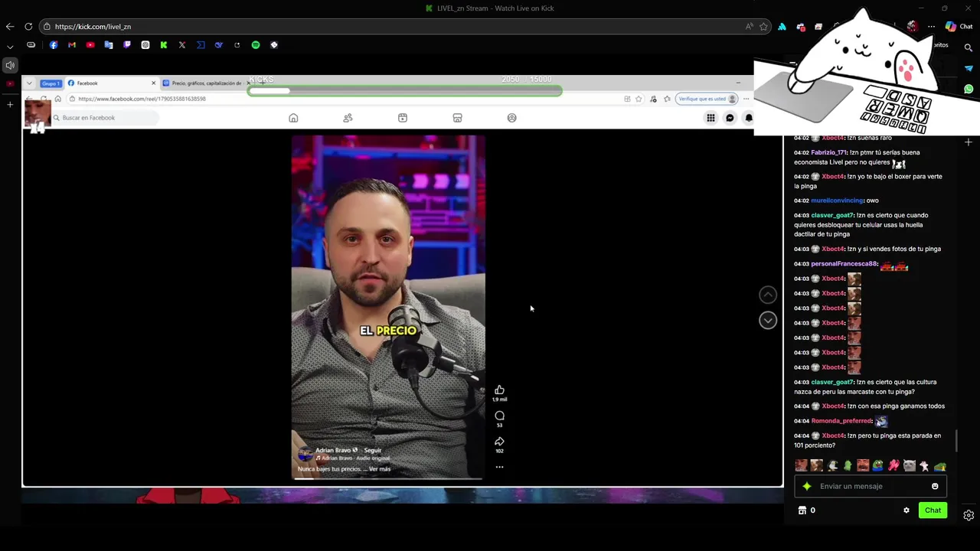
Task: Send message with green Chat button
Action: pos(933,510)
